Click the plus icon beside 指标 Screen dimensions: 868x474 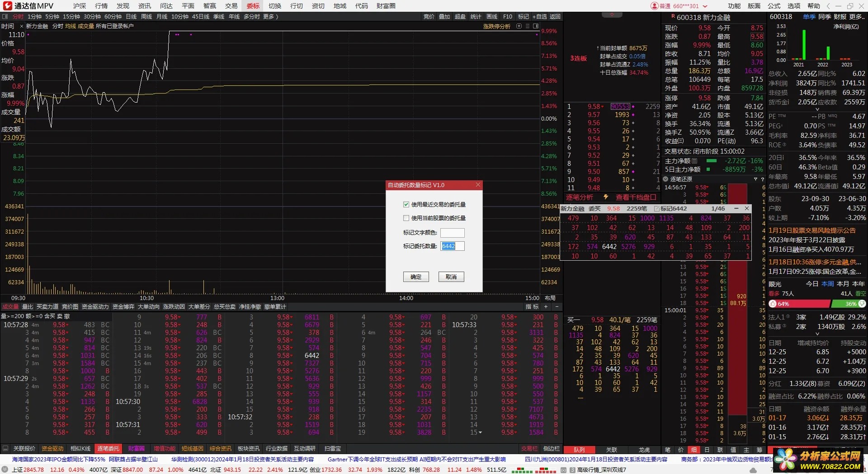pos(546,307)
